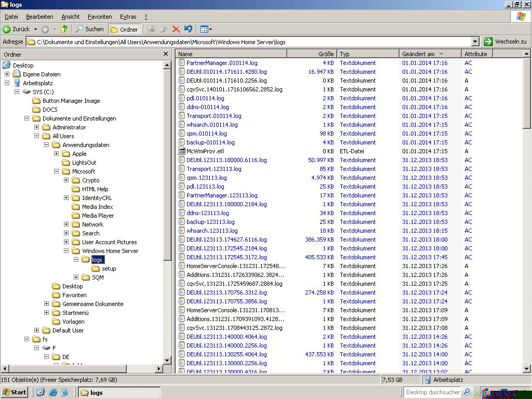Select file PartnerManager.010114.log icon

coord(182,63)
